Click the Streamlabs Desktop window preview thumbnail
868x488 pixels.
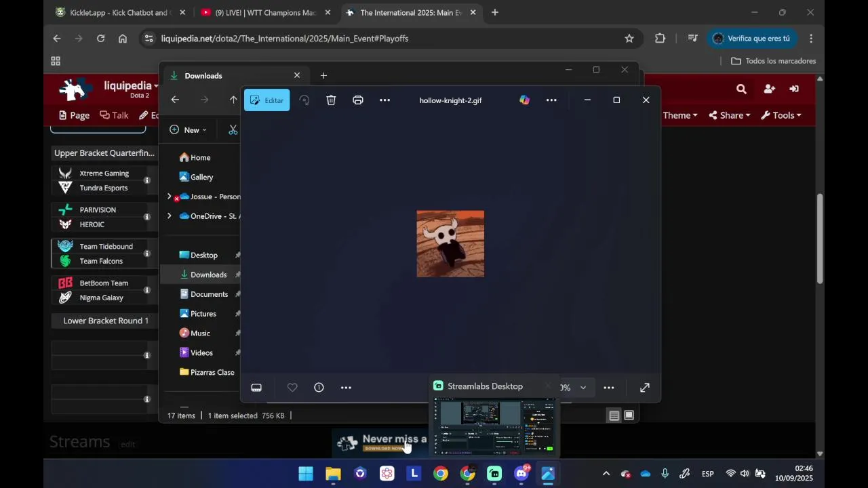point(494,427)
